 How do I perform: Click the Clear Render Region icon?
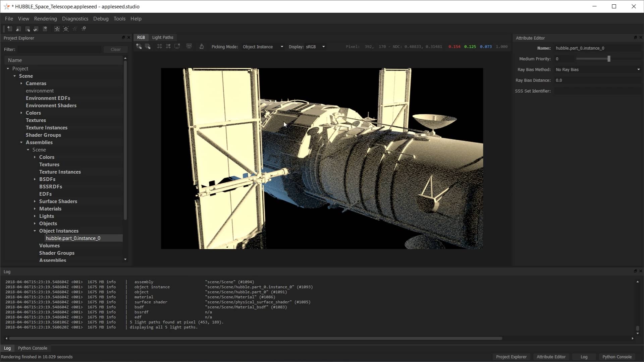[x=168, y=47]
